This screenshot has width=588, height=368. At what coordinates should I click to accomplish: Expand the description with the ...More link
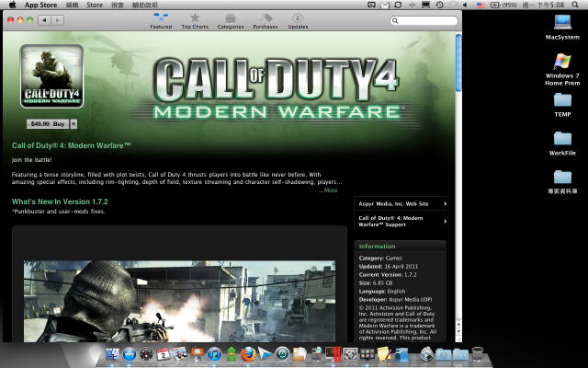(328, 190)
